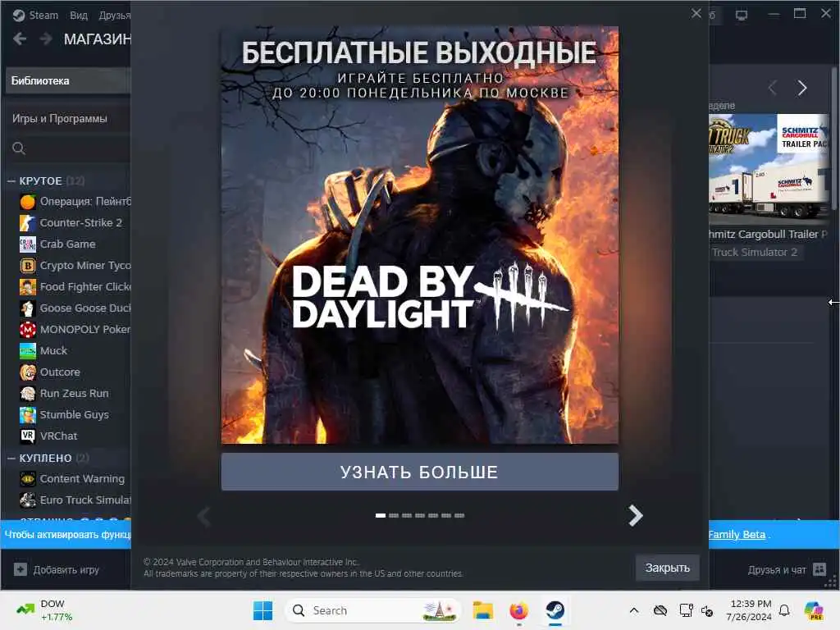Viewport: 840px width, 630px height.
Task: Open the Игры и Программы filter dropdown
Action: 68,118
